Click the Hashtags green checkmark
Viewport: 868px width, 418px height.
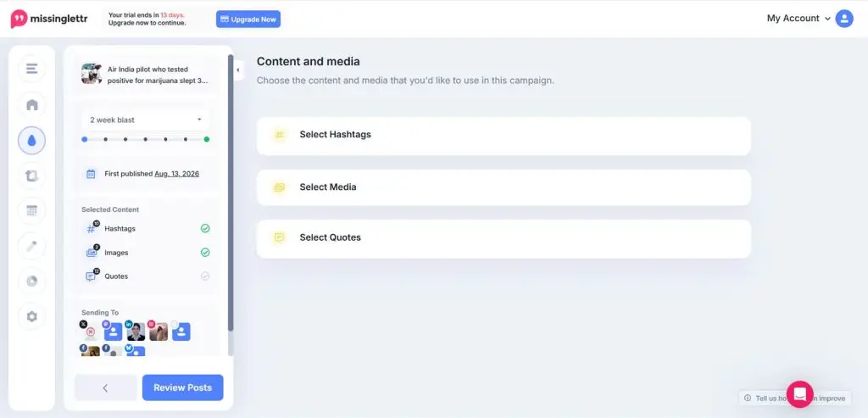205,228
